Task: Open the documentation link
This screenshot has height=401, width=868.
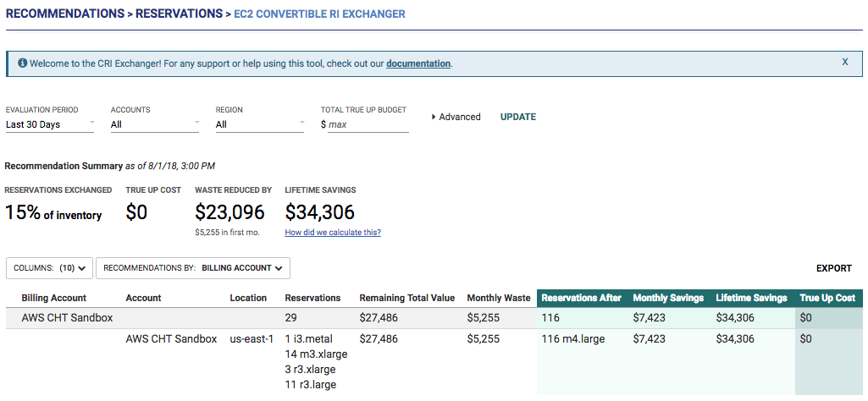Action: point(418,63)
